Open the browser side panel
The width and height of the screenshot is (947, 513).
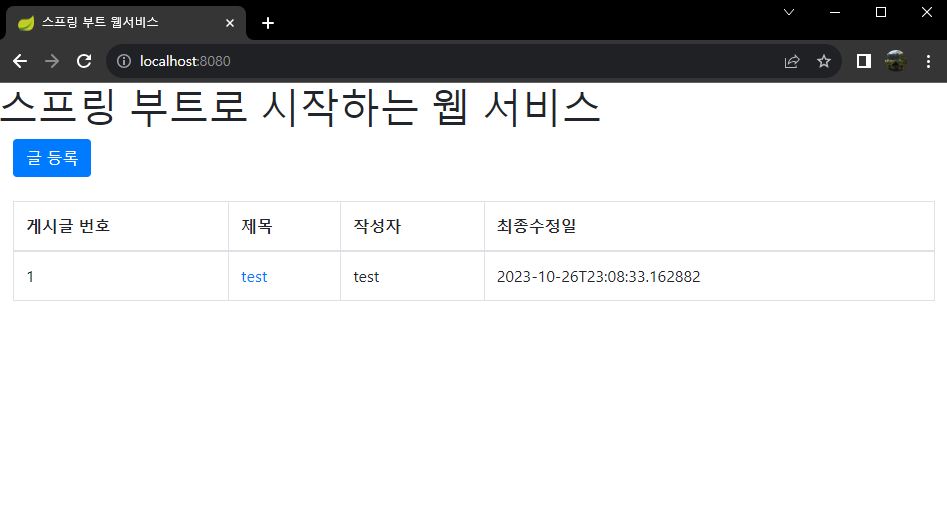click(x=864, y=61)
